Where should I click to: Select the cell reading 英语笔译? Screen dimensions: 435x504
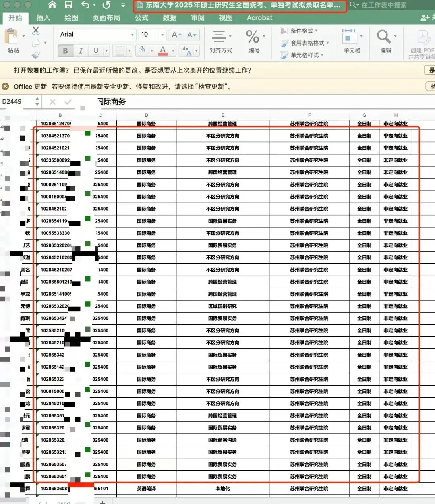point(146,489)
